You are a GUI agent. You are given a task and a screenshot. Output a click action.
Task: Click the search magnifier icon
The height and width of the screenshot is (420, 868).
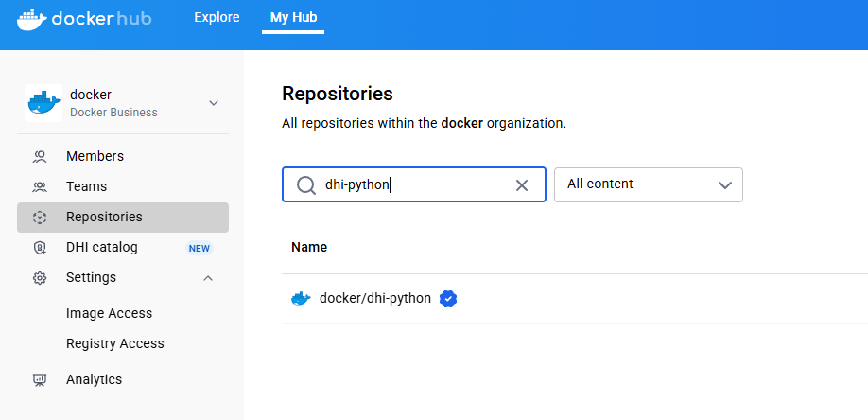[305, 185]
